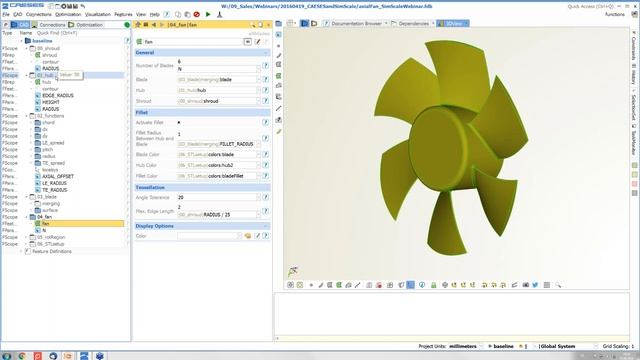
Task: Open the CAD menu
Action: coord(18,14)
